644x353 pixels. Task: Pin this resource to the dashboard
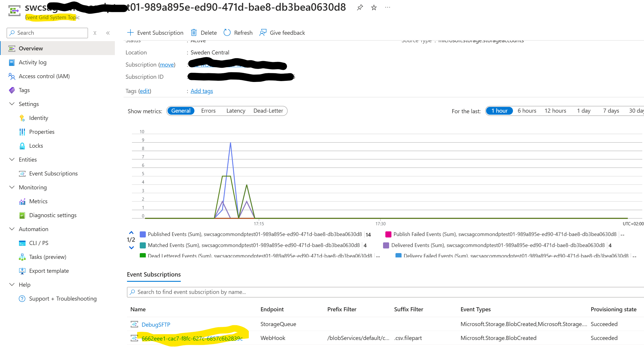coord(360,8)
